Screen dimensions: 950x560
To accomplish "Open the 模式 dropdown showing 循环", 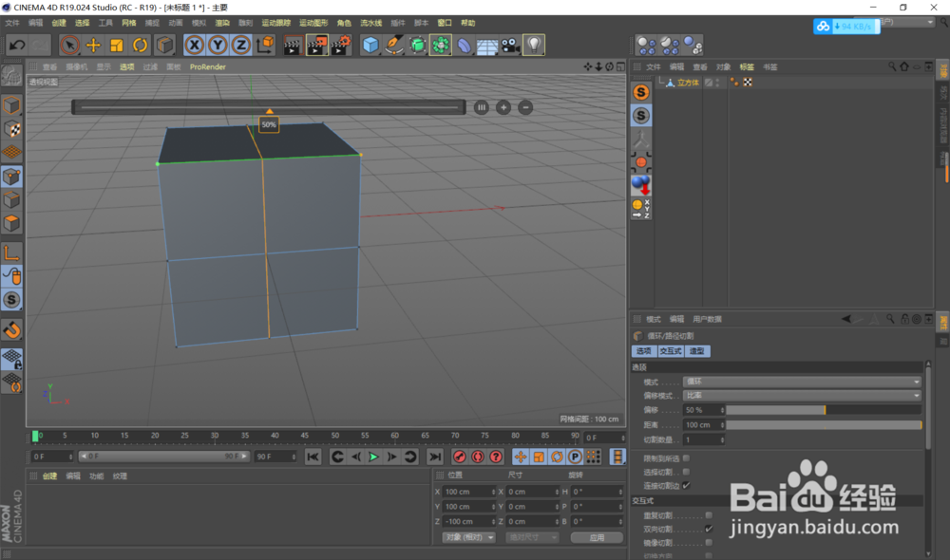I will [803, 381].
